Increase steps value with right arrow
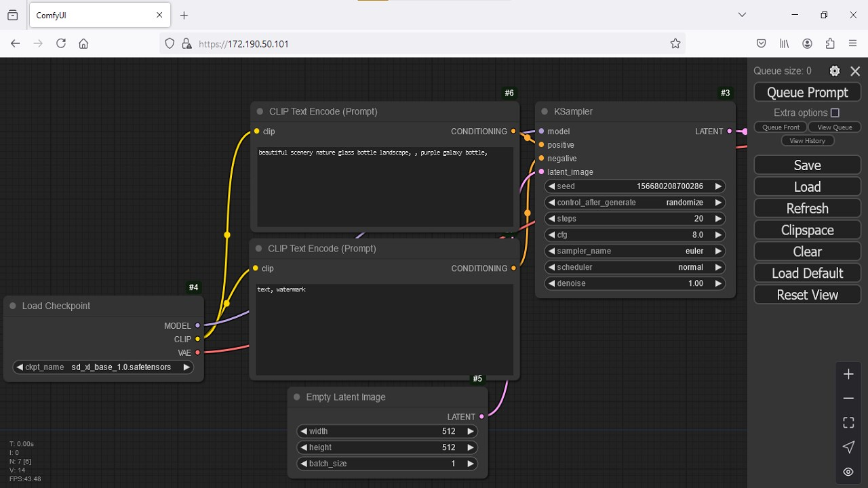868x488 pixels. pos(718,219)
